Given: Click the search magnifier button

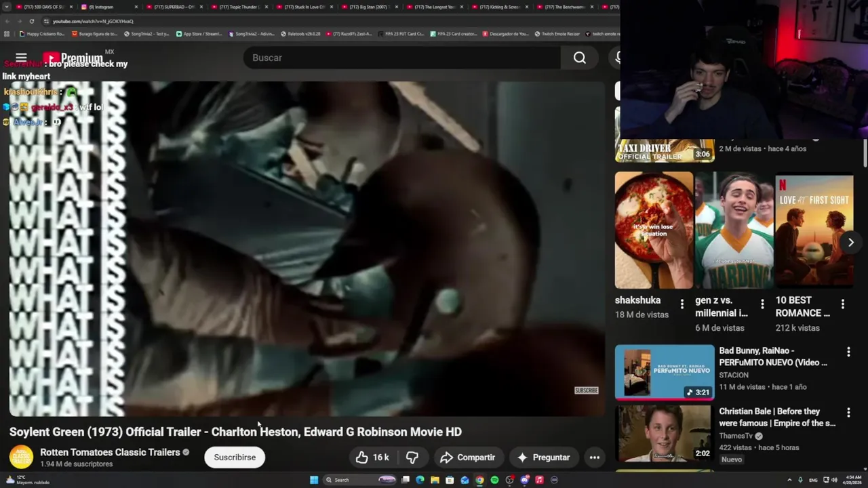Looking at the screenshot, I should pos(580,58).
